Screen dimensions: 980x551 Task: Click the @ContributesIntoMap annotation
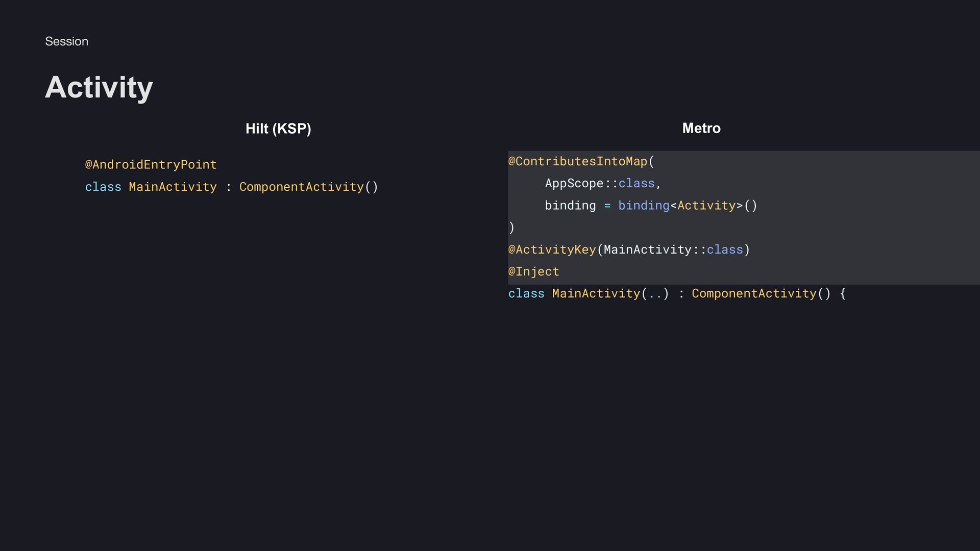coord(577,161)
